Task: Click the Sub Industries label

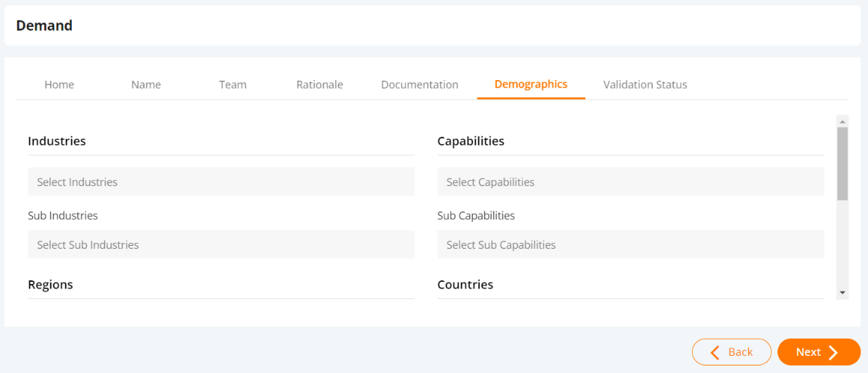Action: [63, 215]
